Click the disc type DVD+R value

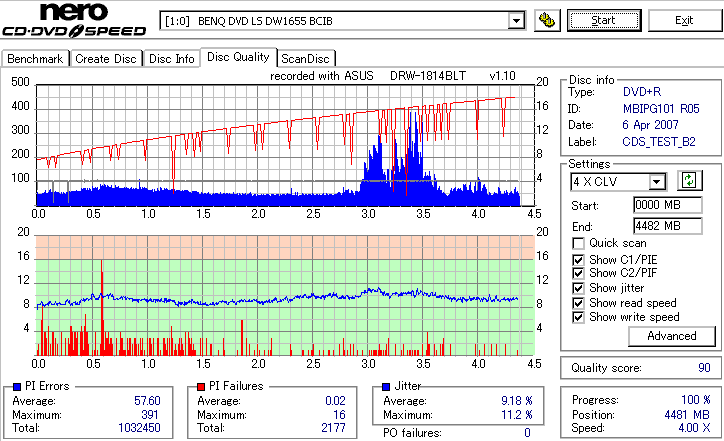click(642, 92)
